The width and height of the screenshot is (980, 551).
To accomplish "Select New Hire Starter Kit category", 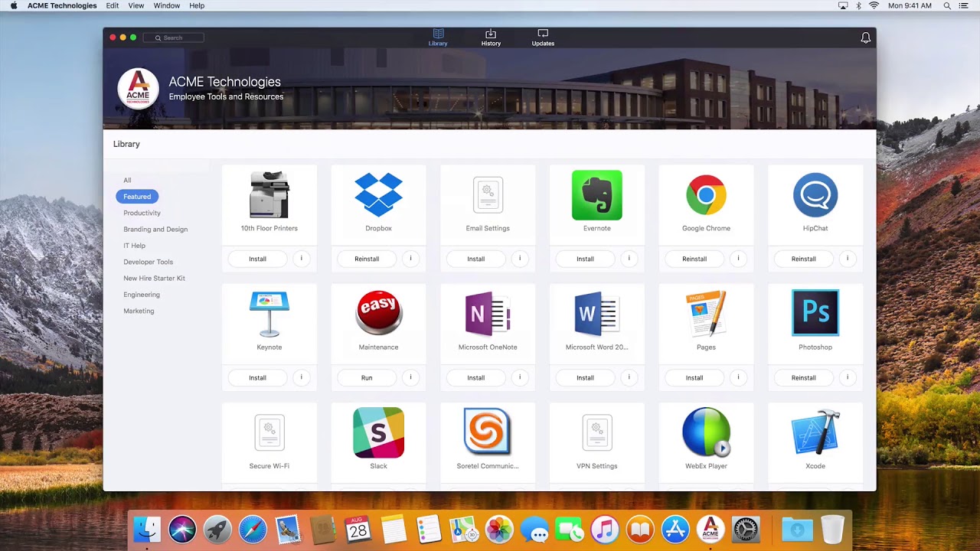I will pos(154,279).
